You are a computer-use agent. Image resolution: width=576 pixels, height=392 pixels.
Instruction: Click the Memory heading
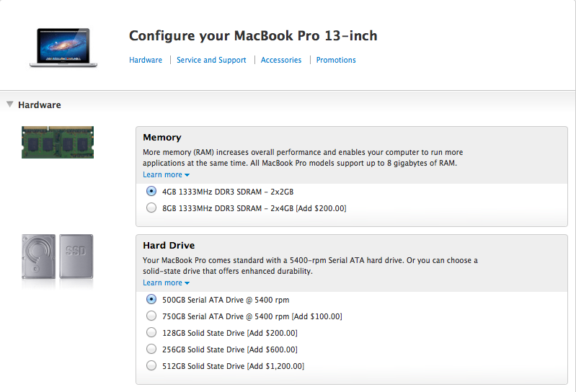(x=162, y=138)
